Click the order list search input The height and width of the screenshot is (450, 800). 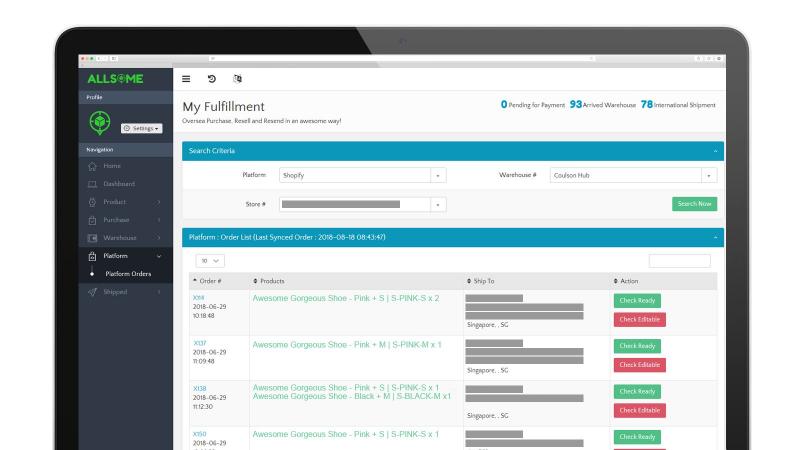(680, 261)
